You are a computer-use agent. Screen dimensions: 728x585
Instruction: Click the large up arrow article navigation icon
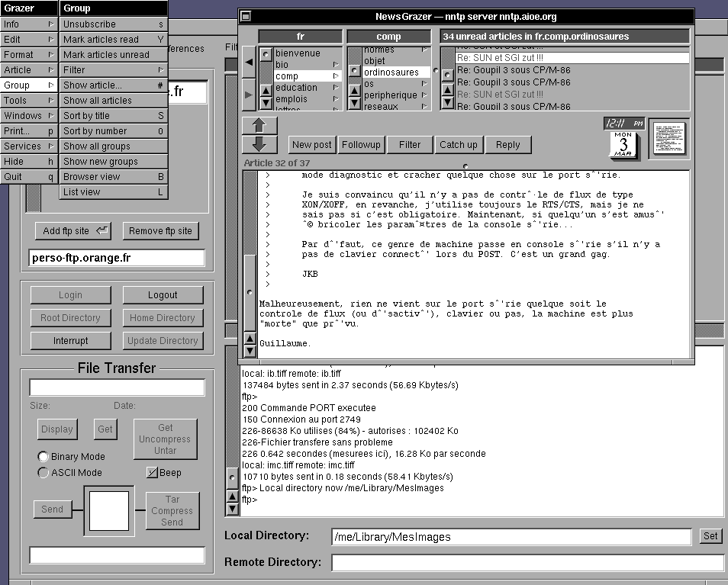(259, 125)
